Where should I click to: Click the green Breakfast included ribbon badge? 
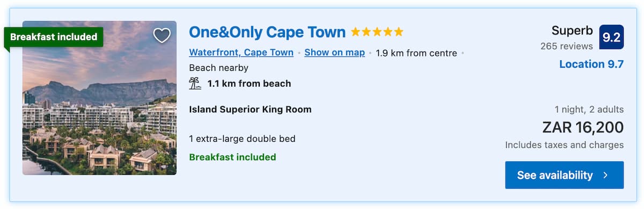click(x=53, y=37)
